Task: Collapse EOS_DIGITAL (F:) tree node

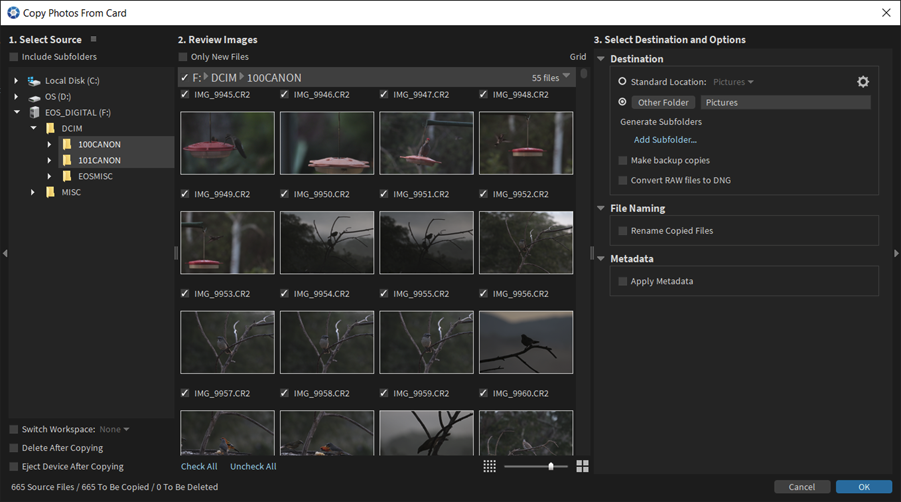Action: [17, 112]
